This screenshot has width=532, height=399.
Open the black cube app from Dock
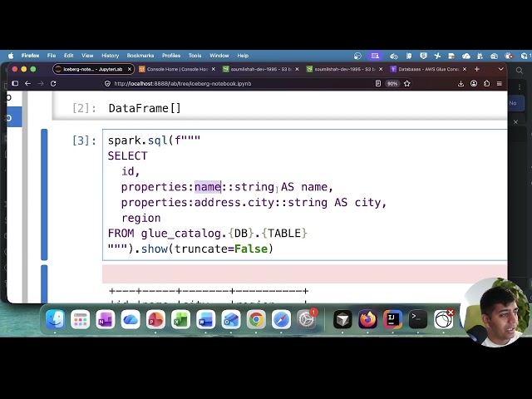click(x=342, y=319)
